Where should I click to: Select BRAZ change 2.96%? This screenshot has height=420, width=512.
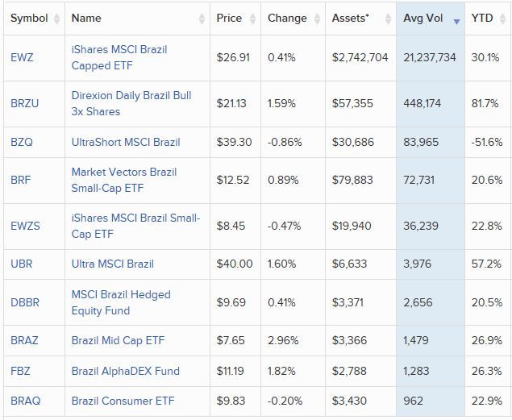pos(283,340)
